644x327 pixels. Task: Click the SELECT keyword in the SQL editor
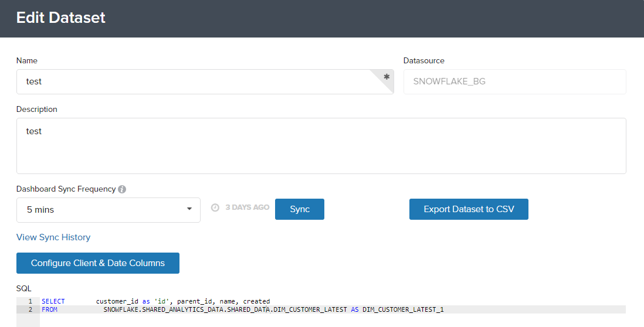point(53,301)
